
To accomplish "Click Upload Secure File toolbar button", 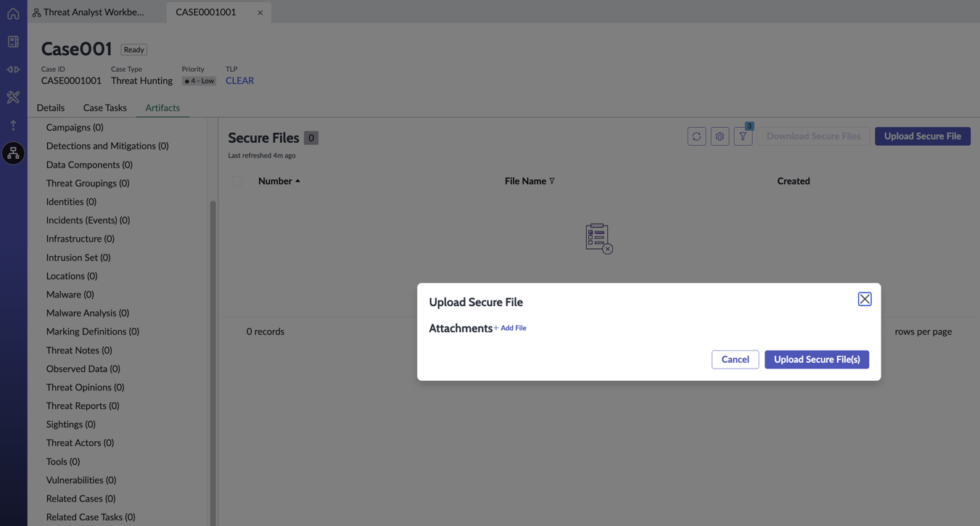I will pyautogui.click(x=923, y=136).
